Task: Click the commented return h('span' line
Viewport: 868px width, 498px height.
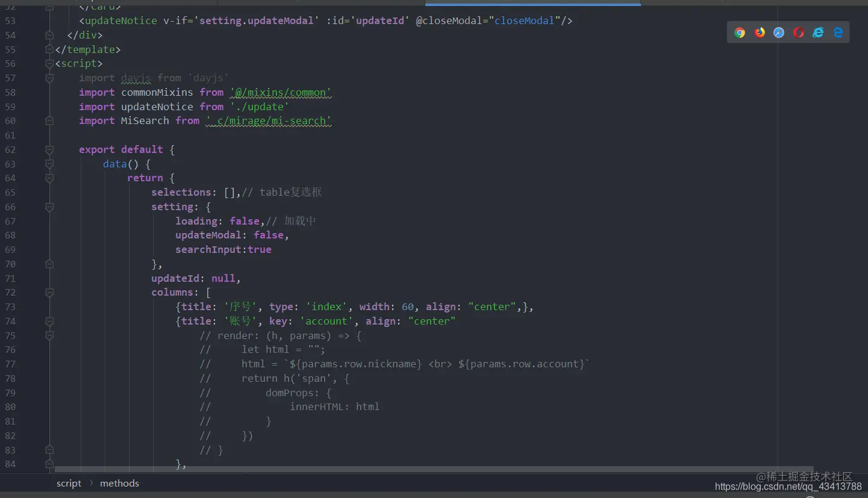Action: click(275, 378)
